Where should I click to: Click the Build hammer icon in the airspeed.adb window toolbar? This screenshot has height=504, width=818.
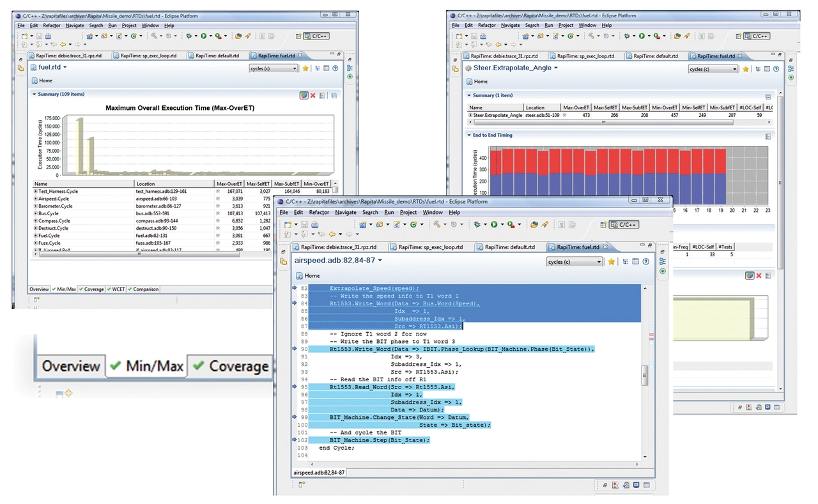coord(437,224)
